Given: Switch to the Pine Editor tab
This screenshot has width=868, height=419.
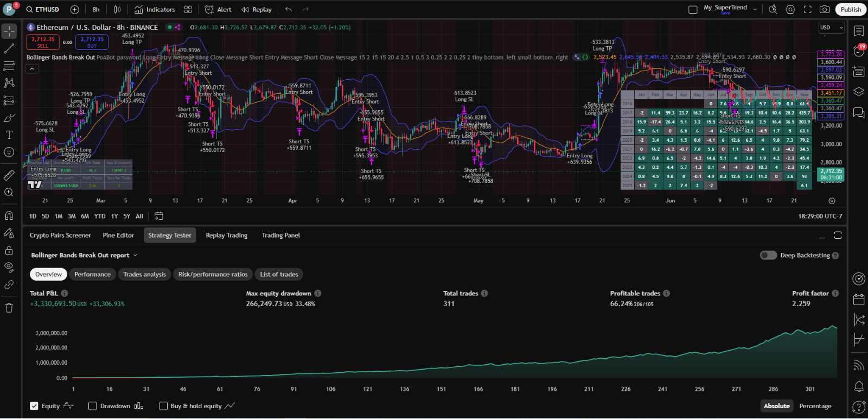Looking at the screenshot, I should (118, 236).
